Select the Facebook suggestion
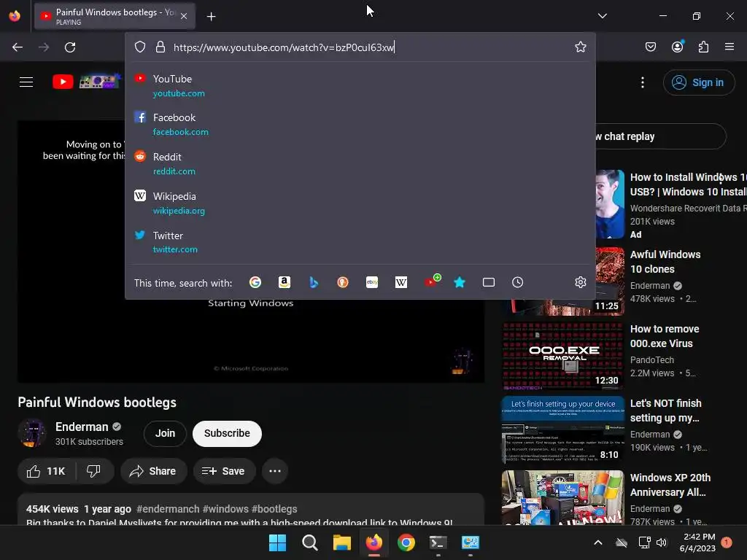 tap(360, 124)
